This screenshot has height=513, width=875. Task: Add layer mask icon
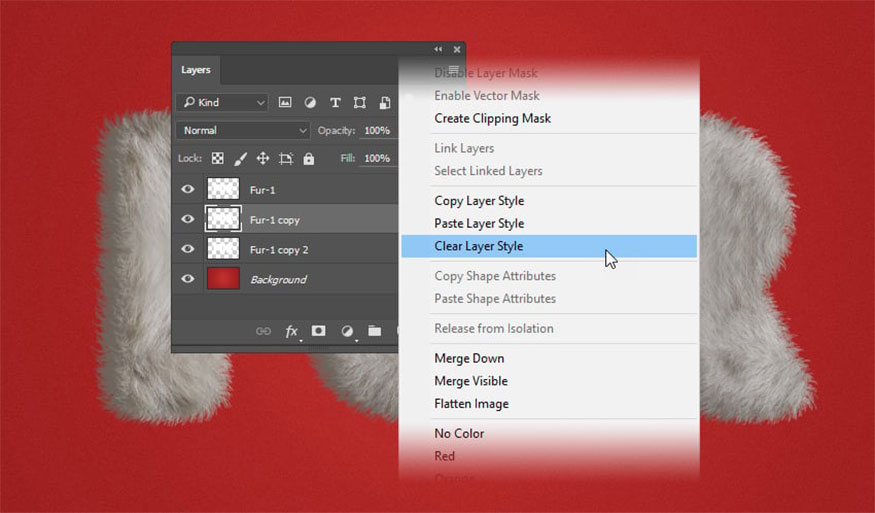click(x=319, y=330)
